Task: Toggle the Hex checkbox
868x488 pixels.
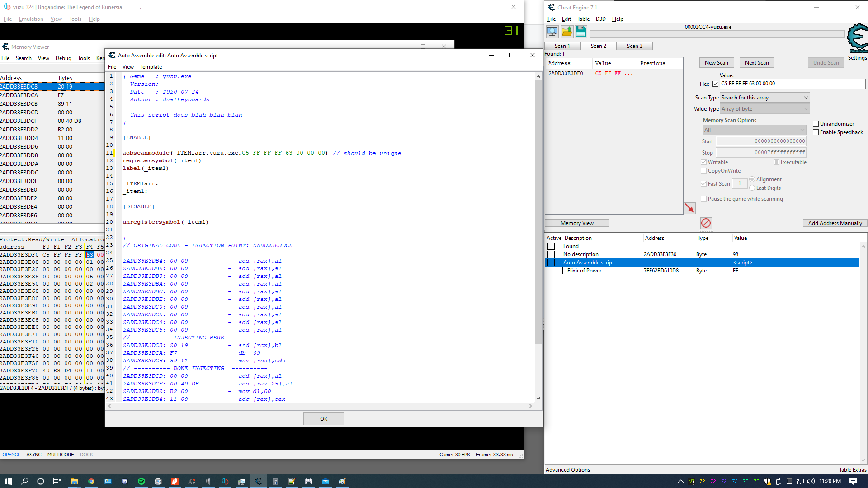Action: (x=715, y=84)
